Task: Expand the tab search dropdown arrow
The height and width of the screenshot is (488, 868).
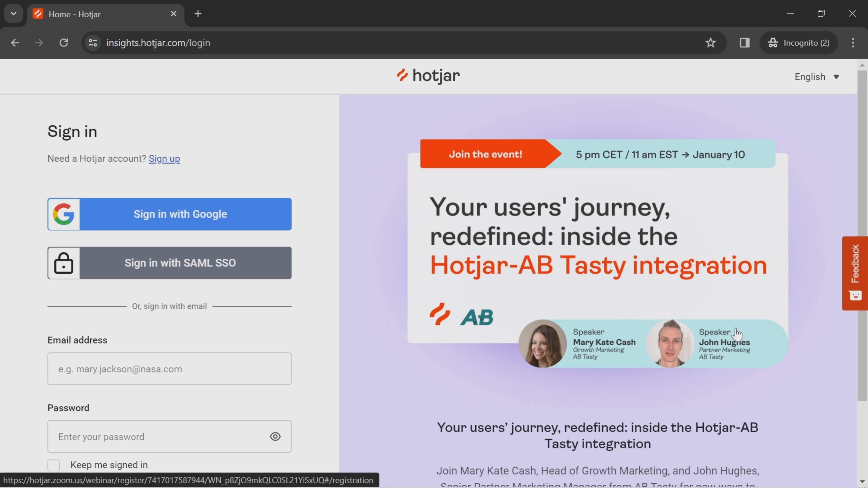Action: [x=14, y=14]
